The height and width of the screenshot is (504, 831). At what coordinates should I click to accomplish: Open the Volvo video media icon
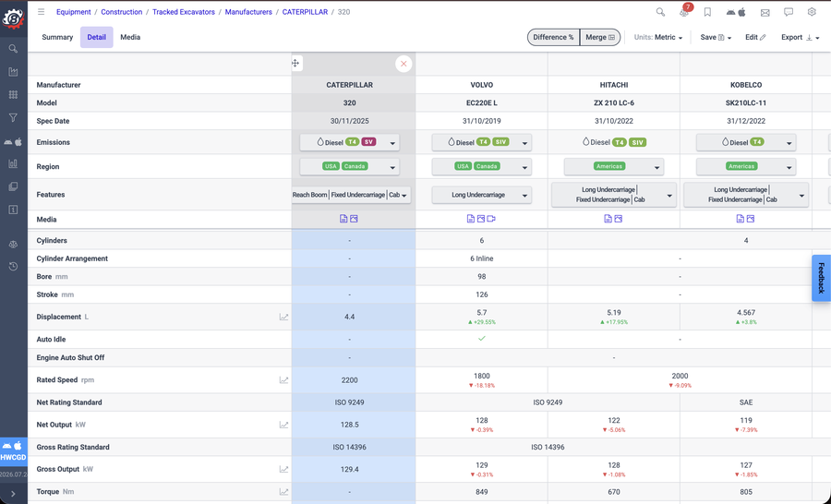(491, 219)
